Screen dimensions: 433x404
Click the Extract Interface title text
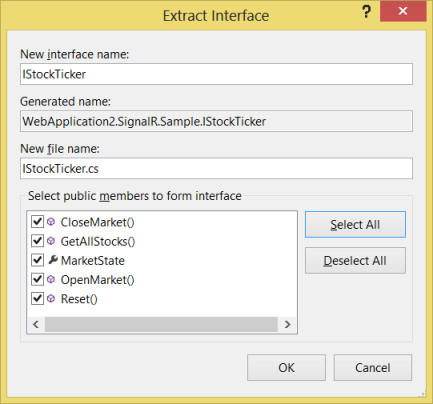216,16
